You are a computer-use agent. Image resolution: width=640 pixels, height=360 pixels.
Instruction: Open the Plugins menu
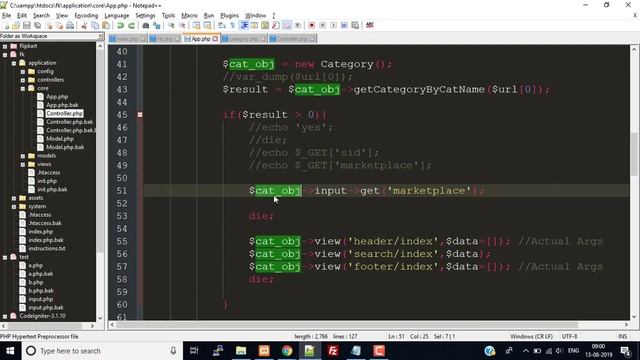(229, 16)
